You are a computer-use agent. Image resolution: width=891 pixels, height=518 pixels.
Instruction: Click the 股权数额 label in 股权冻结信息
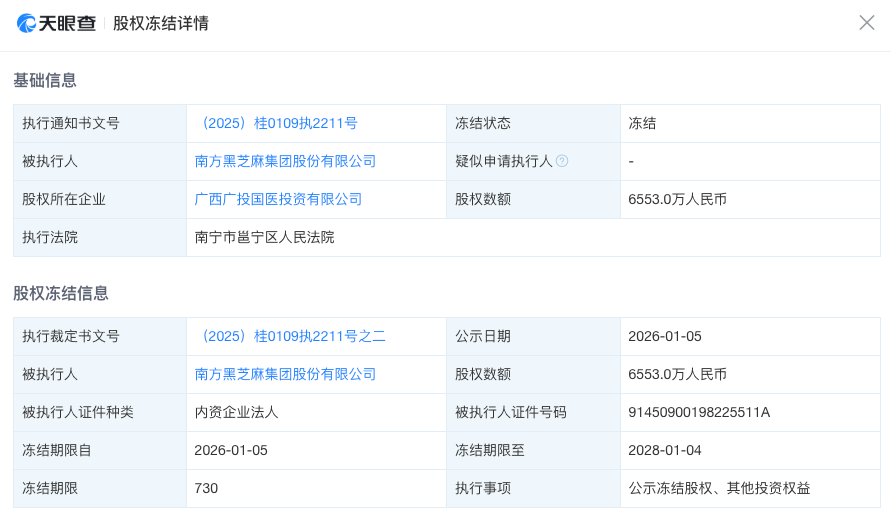pos(483,374)
